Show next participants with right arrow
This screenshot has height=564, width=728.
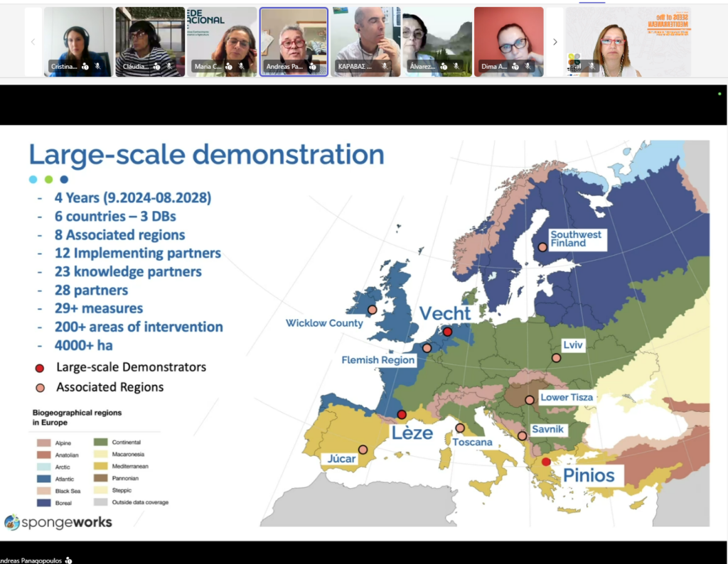pos(555,42)
